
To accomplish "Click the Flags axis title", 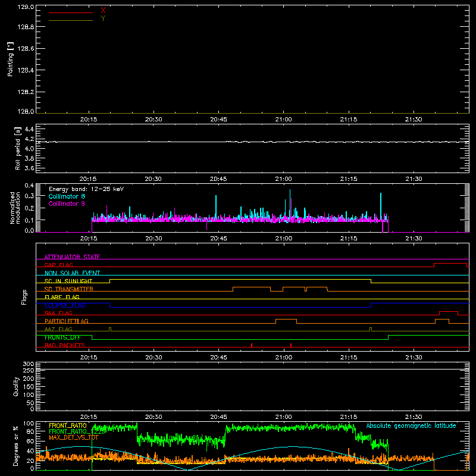I will tap(24, 297).
